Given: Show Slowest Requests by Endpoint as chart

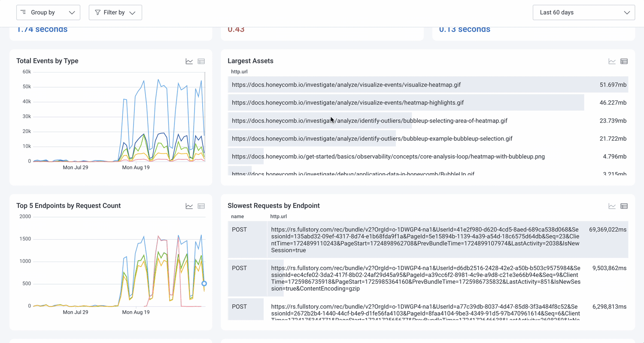Looking at the screenshot, I should coord(612,206).
